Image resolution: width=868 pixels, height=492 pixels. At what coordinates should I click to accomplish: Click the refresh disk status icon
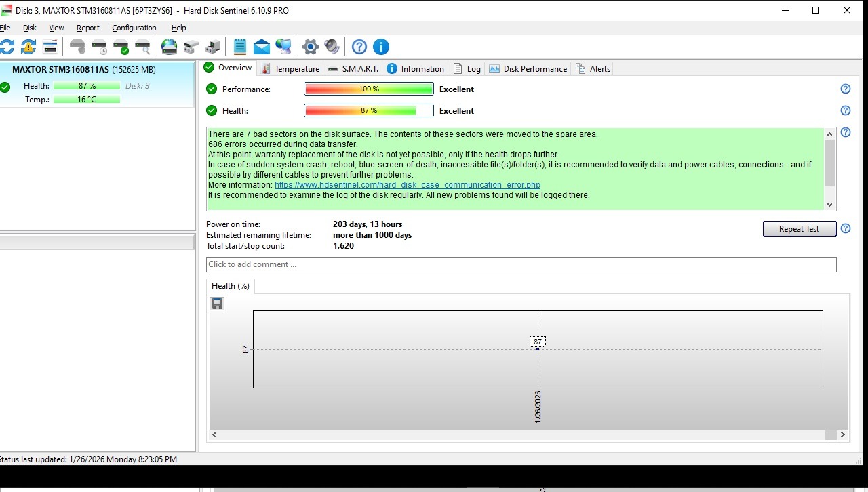pos(7,47)
